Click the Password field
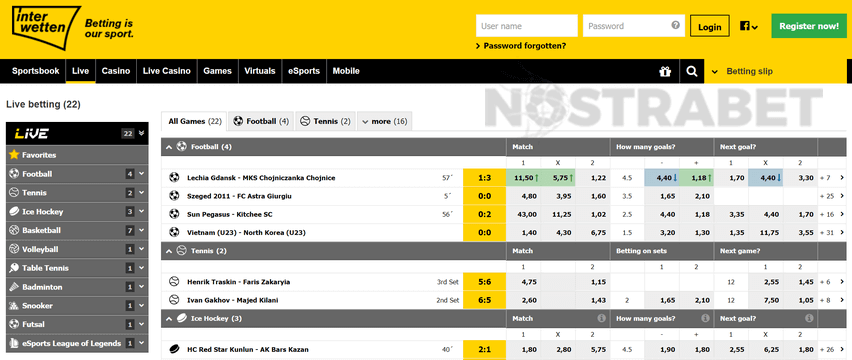Image resolution: width=852 pixels, height=360 pixels. click(634, 26)
